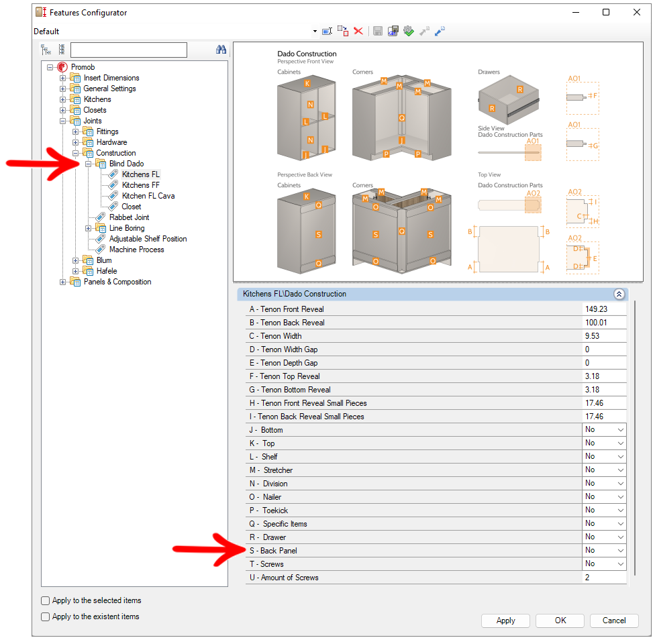Edit the U - Amount of Screws value
The width and height of the screenshot is (653, 644).
click(x=604, y=578)
